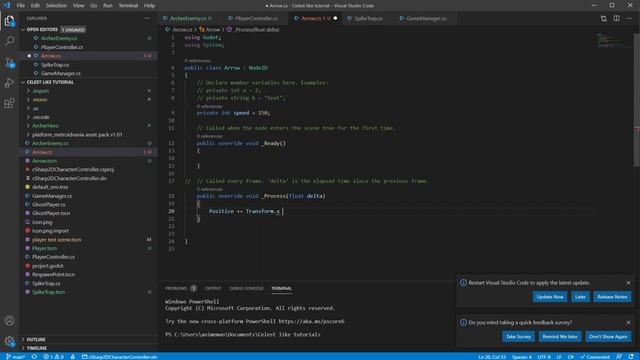
Task: Close the update notification toast
Action: (x=628, y=282)
